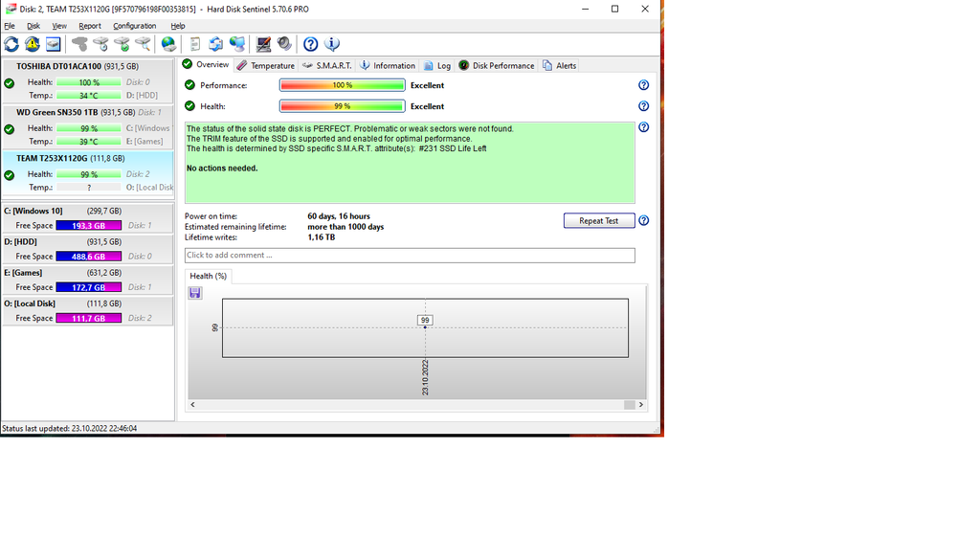Click the envelope with blue arrows toolbar icon
Screen dimensions: 980x539
pos(215,44)
